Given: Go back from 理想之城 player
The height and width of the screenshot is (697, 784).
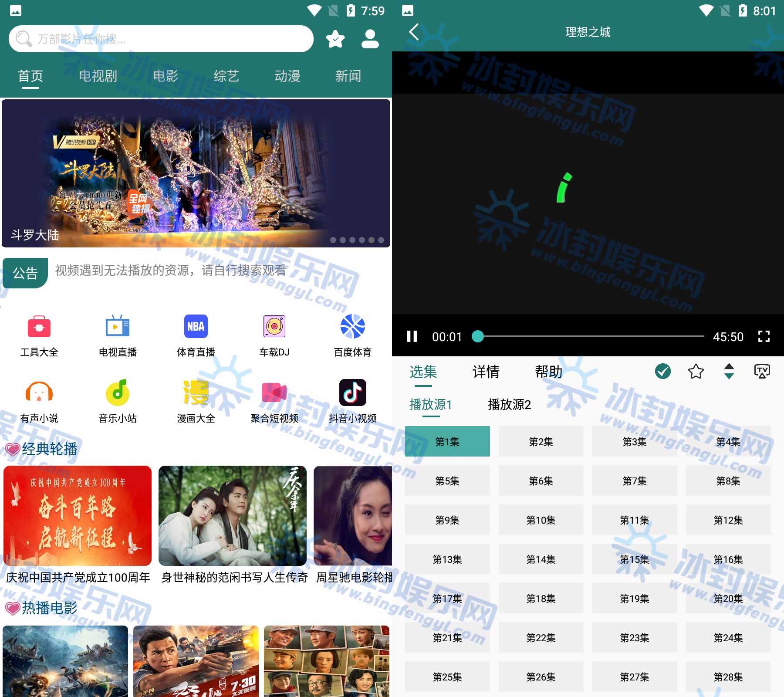Looking at the screenshot, I should pos(414,32).
